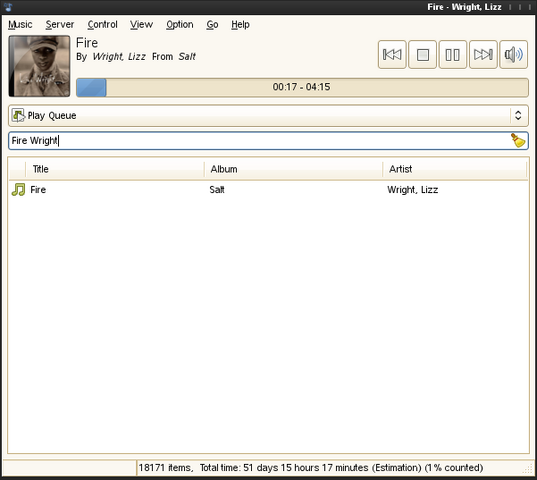Viewport: 537px width, 480px height.
Task: Open the Play Queue source dropdown
Action: 268,115
